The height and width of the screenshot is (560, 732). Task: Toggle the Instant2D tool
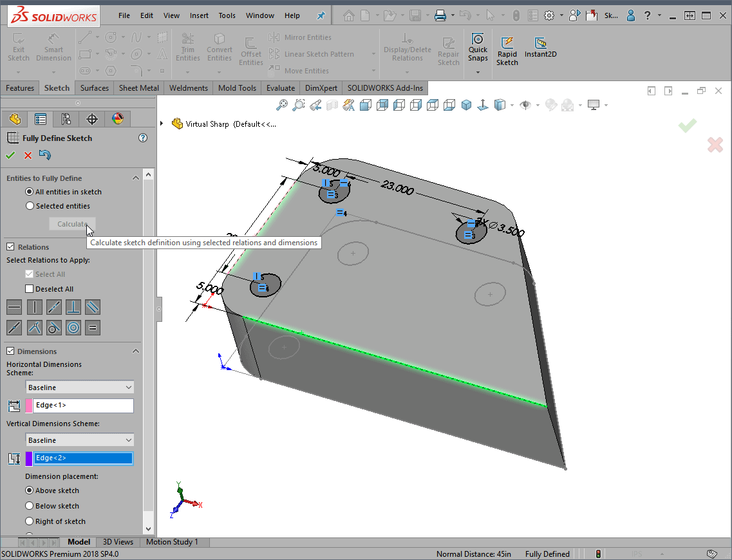click(x=540, y=48)
